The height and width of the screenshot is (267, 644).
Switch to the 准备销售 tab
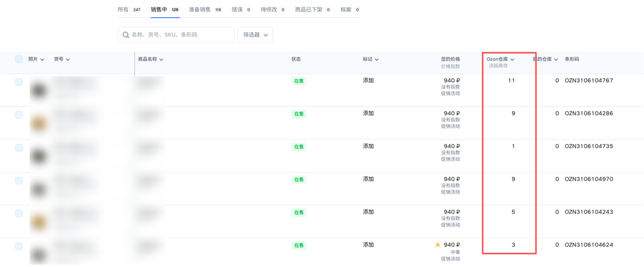coord(205,10)
